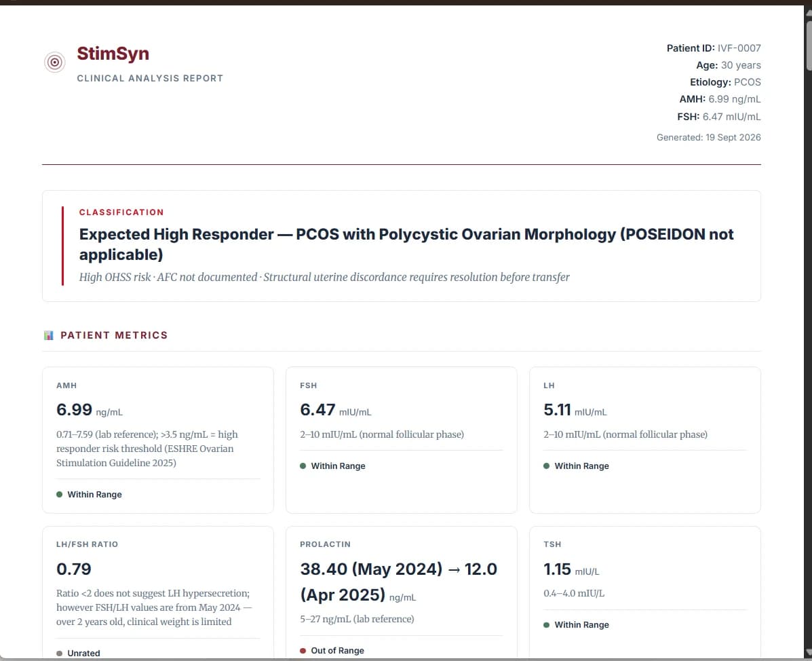Click the FSH normal follicular phase reference
The image size is (812, 661).
[382, 434]
